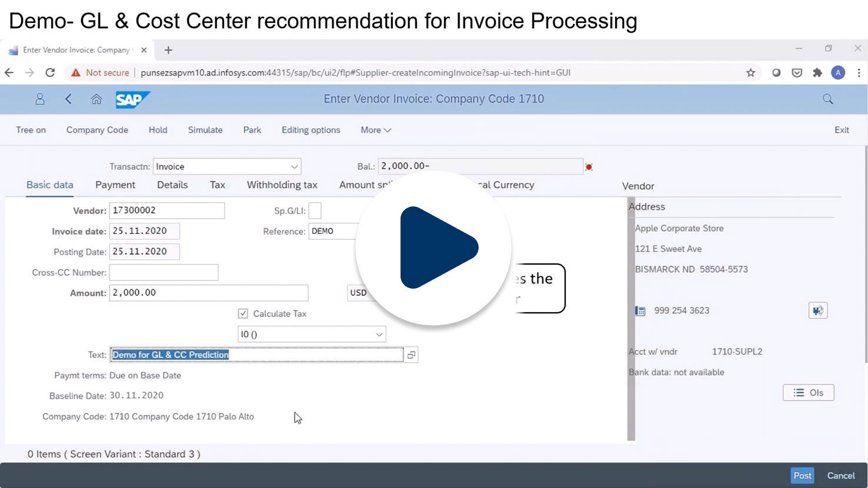Open the browser three-dot menu
The height and width of the screenshot is (488, 868).
859,73
